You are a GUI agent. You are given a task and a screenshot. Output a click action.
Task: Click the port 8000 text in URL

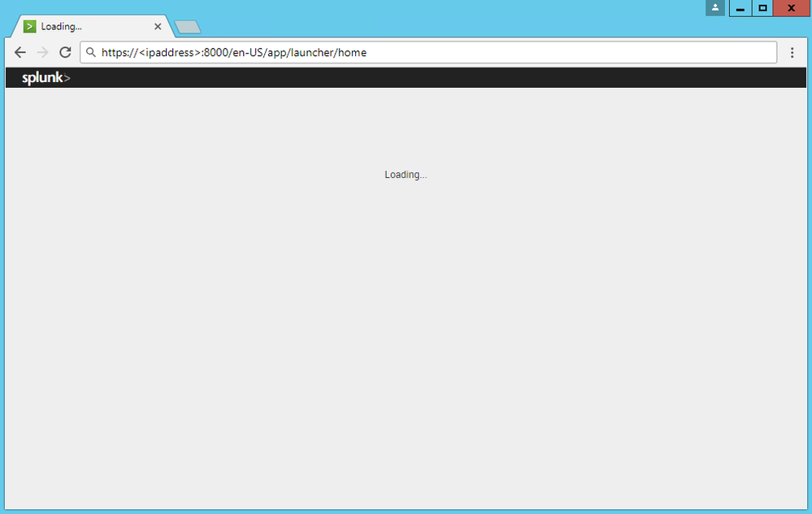click(x=218, y=53)
